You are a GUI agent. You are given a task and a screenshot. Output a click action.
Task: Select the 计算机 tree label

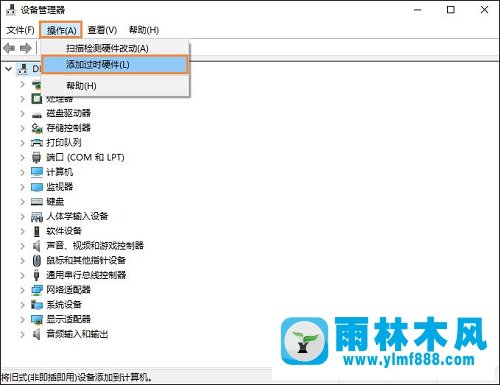point(59,172)
